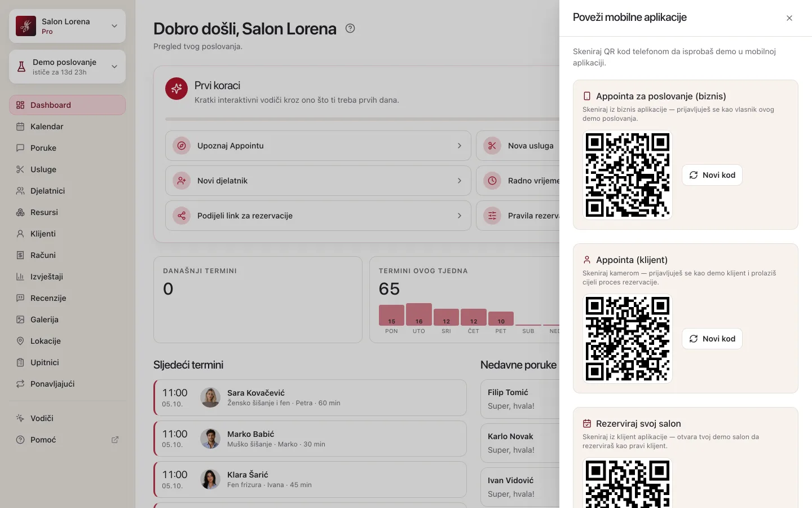Click the Radno vrijeme clock icon
Image resolution: width=812 pixels, height=508 pixels.
point(492,181)
